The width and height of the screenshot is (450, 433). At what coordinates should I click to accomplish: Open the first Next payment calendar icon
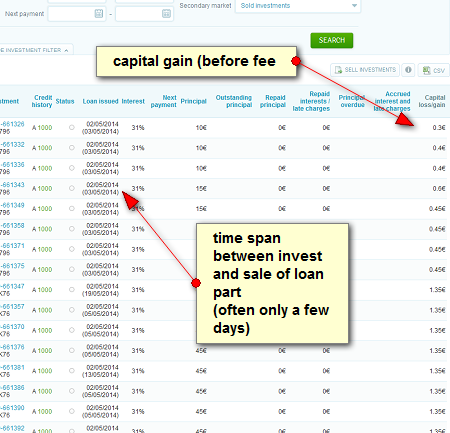tap(99, 14)
